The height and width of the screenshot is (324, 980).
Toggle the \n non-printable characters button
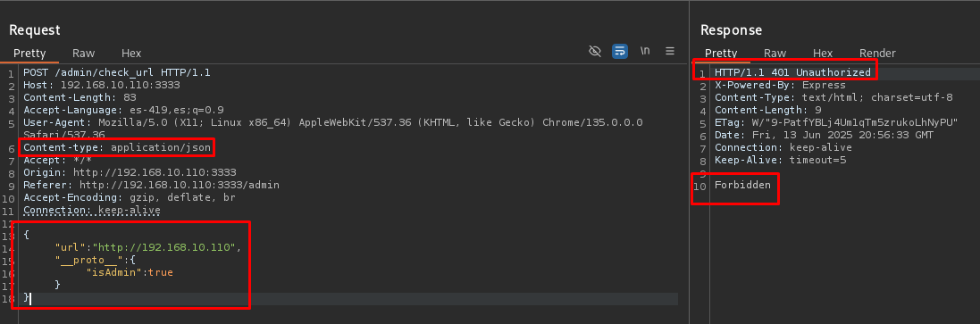[645, 51]
